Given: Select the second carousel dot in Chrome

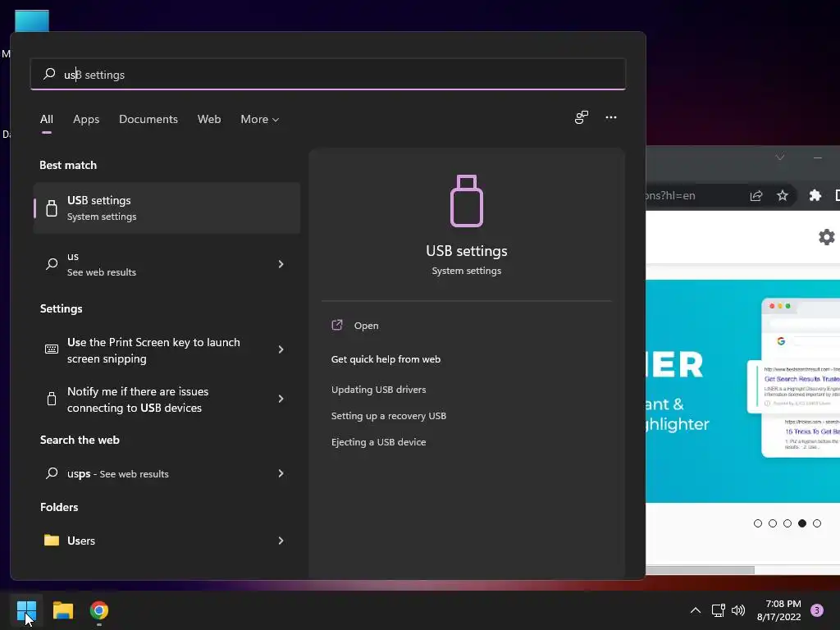Looking at the screenshot, I should tap(773, 523).
